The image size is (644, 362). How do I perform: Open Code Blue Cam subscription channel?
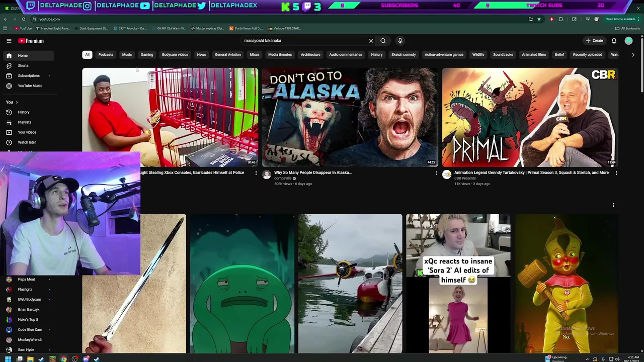29,330
